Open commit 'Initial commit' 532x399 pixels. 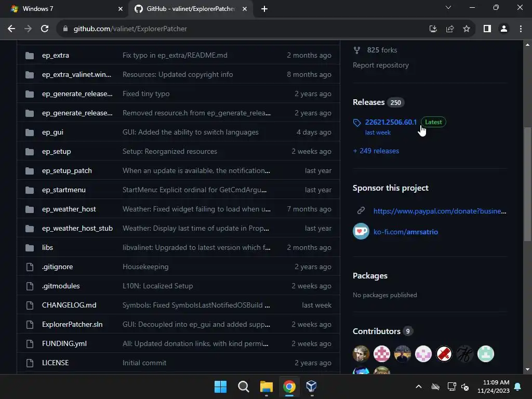click(x=144, y=363)
